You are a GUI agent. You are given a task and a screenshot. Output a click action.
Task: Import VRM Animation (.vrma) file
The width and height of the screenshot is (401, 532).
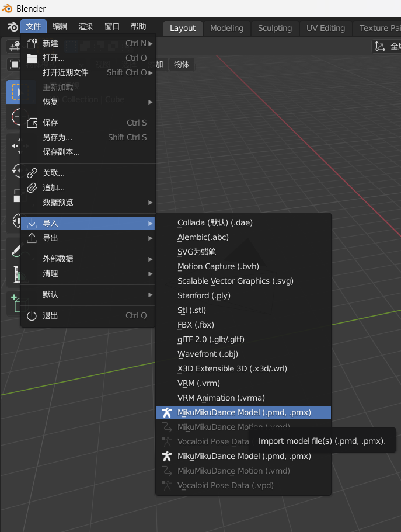[x=243, y=398]
